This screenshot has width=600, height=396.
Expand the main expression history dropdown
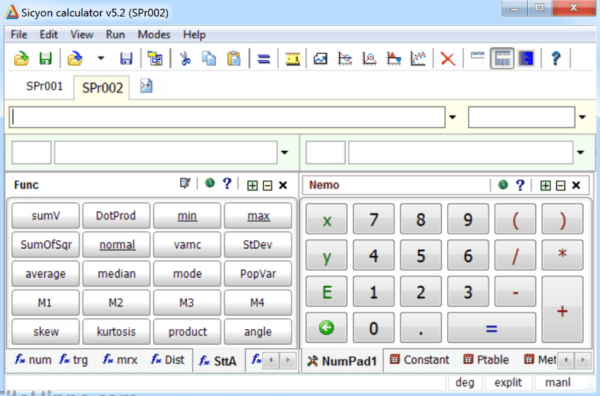[452, 117]
